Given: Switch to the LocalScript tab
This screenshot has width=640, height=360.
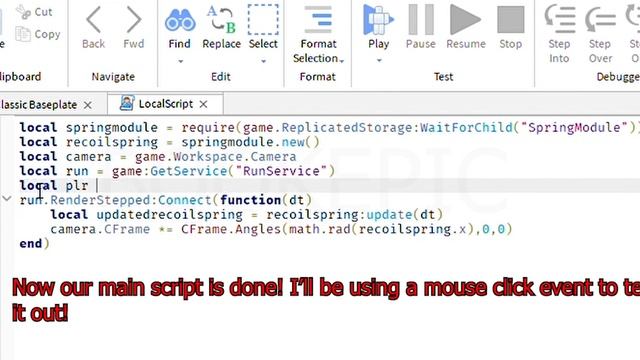Looking at the screenshot, I should (x=166, y=104).
